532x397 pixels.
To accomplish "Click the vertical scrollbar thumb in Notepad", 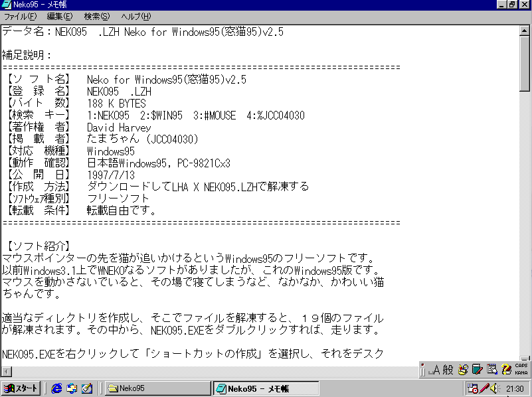I will point(524,64).
